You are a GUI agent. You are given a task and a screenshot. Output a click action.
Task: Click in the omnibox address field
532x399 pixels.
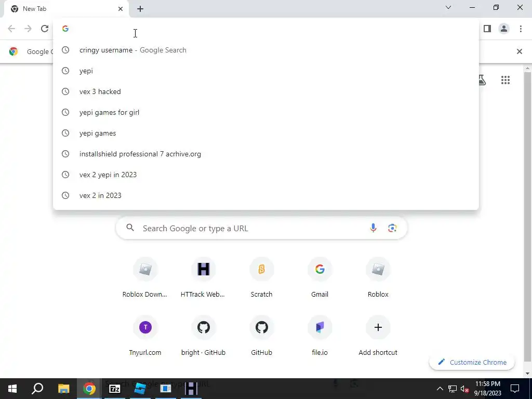(265, 29)
